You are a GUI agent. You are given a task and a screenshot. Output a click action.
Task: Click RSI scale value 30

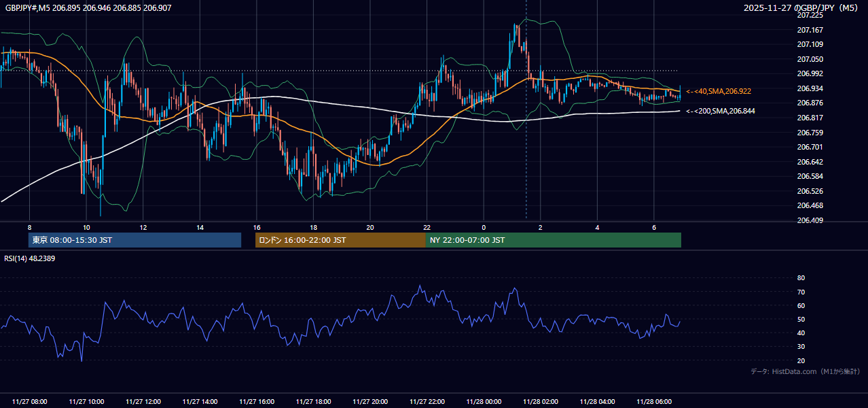[x=801, y=347]
